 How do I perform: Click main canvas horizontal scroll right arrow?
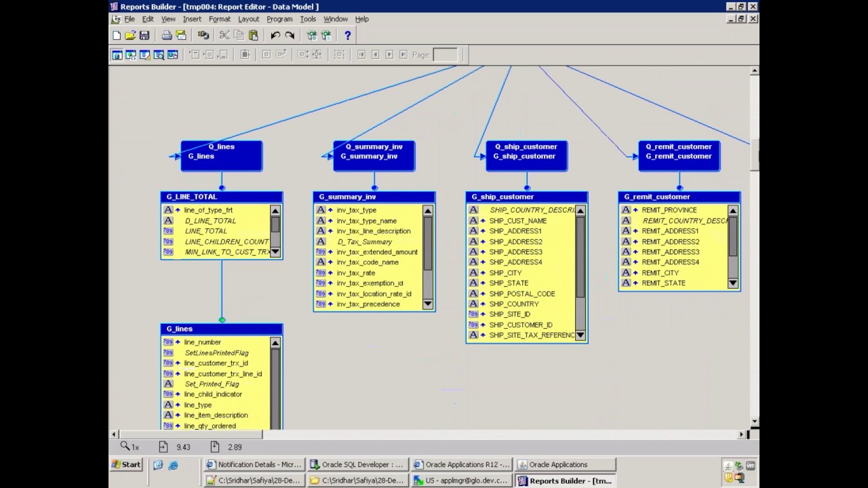pyautogui.click(x=741, y=434)
